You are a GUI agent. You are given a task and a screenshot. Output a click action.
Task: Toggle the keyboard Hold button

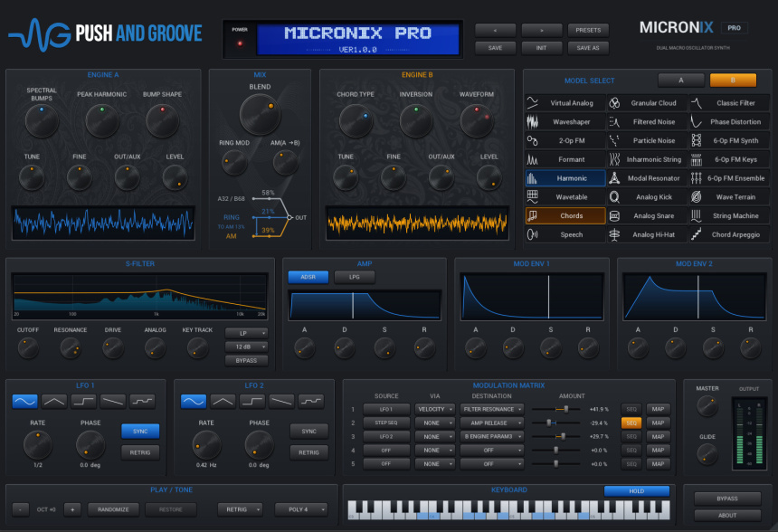pyautogui.click(x=637, y=490)
